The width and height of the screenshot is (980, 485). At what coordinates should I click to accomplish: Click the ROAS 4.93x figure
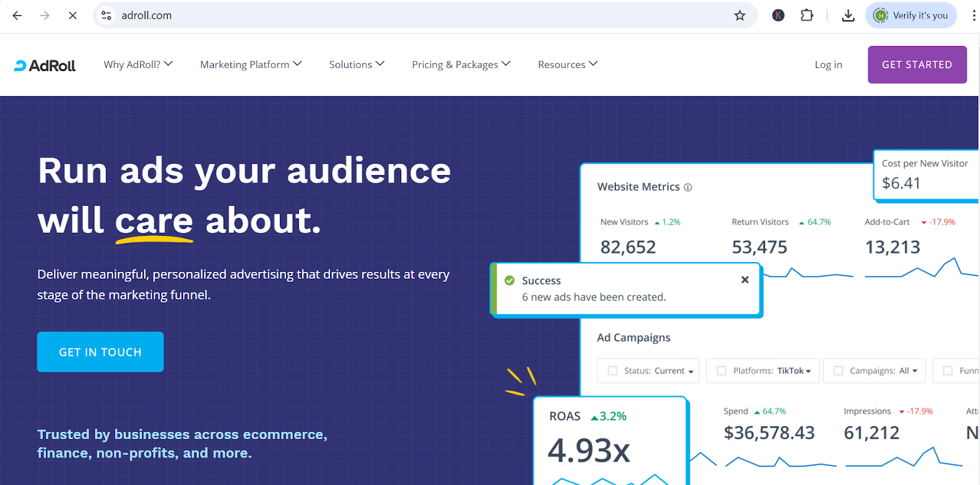coord(589,450)
